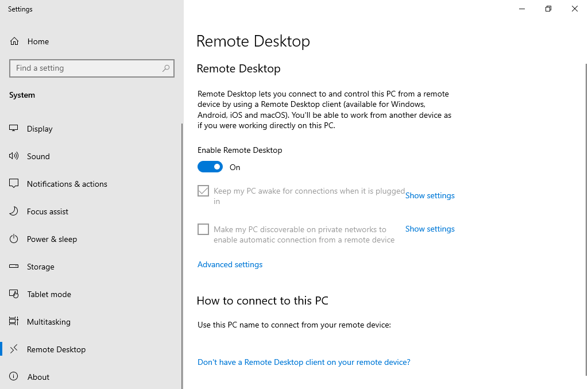The width and height of the screenshot is (588, 389).
Task: Open Display settings page label
Action: point(40,129)
